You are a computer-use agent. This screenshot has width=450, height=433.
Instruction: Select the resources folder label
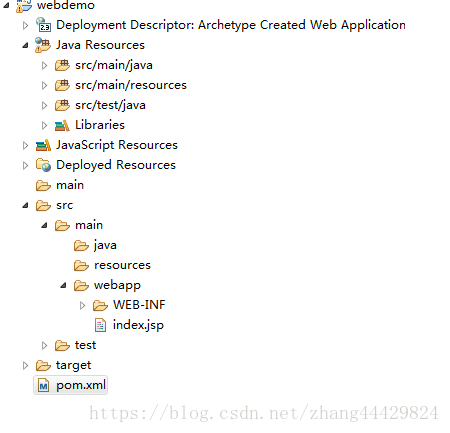point(122,265)
